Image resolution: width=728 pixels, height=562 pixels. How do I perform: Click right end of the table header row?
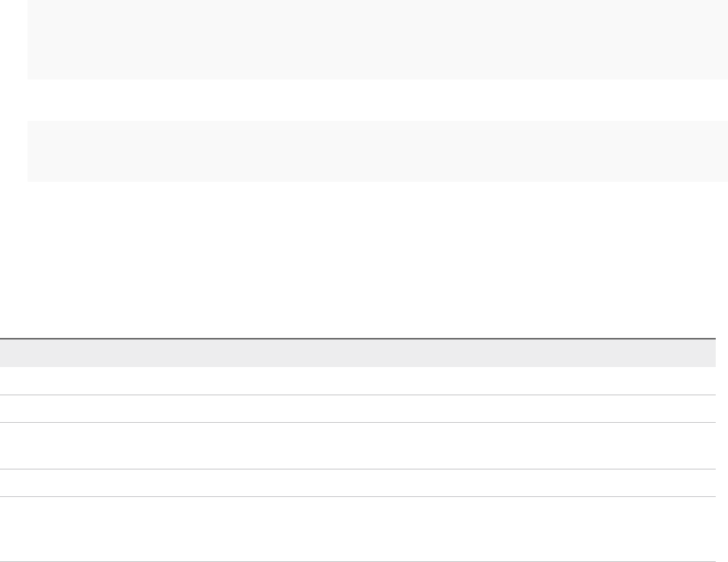tap(706, 353)
